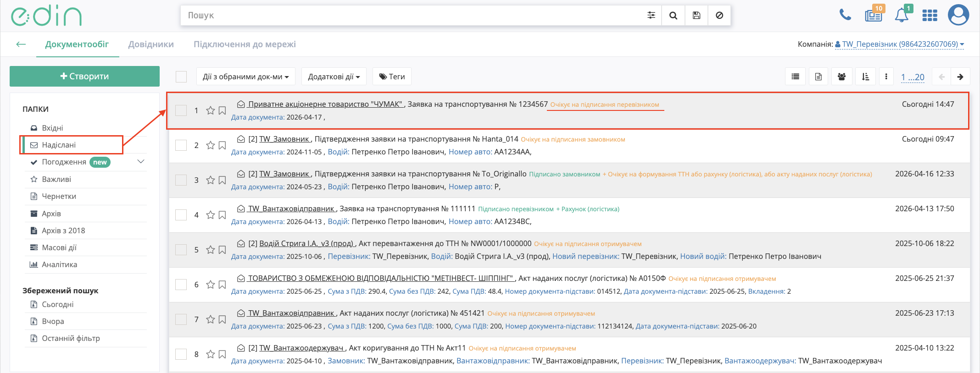980x373 pixels.
Task: Click the edin logo
Action: [x=46, y=16]
